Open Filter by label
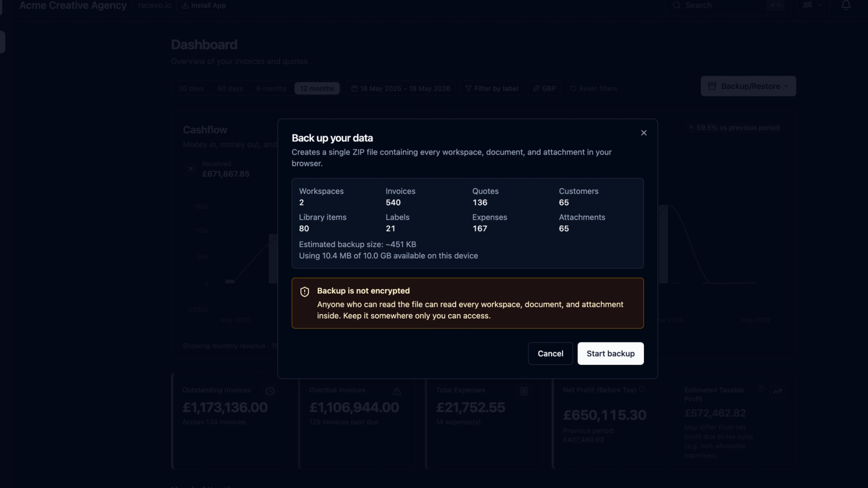 [492, 88]
